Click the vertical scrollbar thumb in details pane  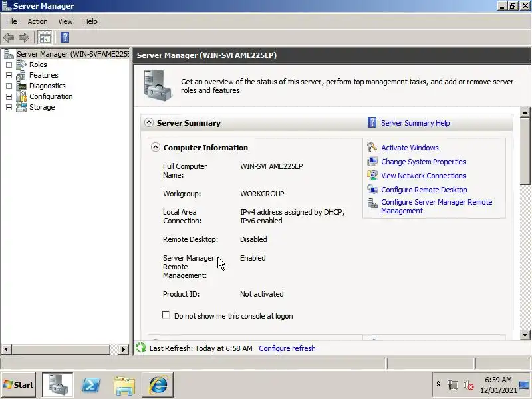click(525, 151)
